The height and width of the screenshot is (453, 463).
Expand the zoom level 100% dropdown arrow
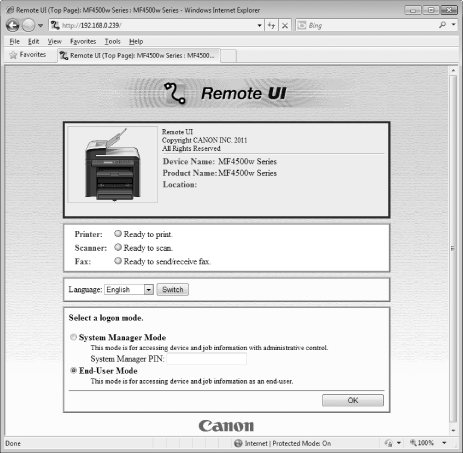(x=444, y=443)
